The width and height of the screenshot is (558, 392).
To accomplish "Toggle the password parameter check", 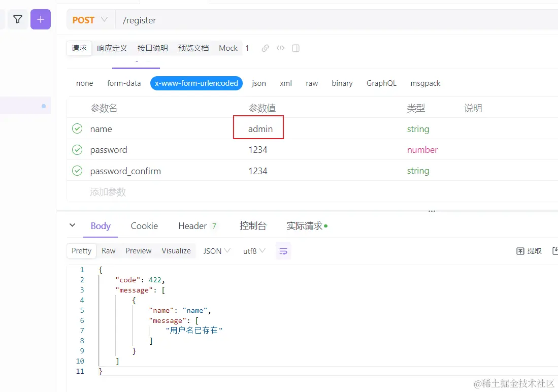I will (x=77, y=150).
